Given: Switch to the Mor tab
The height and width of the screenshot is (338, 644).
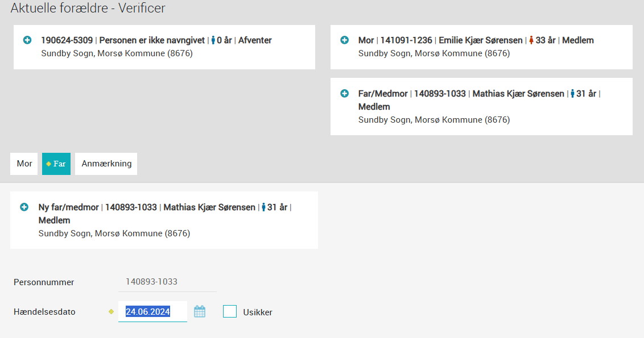Looking at the screenshot, I should pos(24,164).
